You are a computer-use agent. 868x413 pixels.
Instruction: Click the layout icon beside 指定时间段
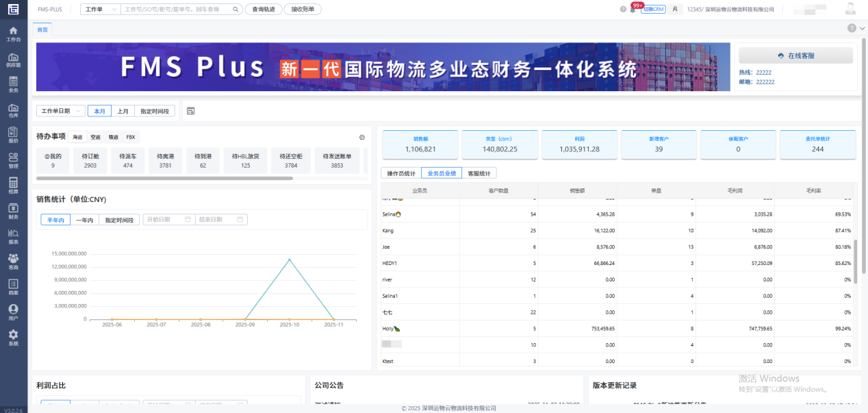190,111
